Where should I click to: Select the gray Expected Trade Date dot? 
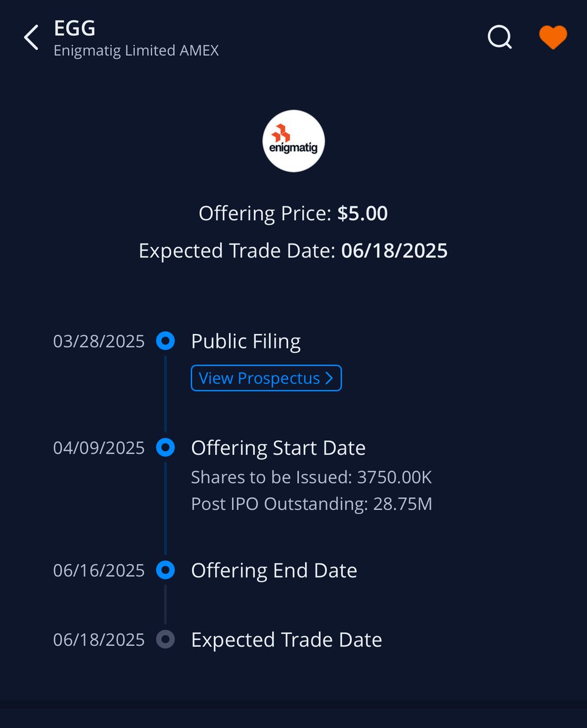point(165,639)
